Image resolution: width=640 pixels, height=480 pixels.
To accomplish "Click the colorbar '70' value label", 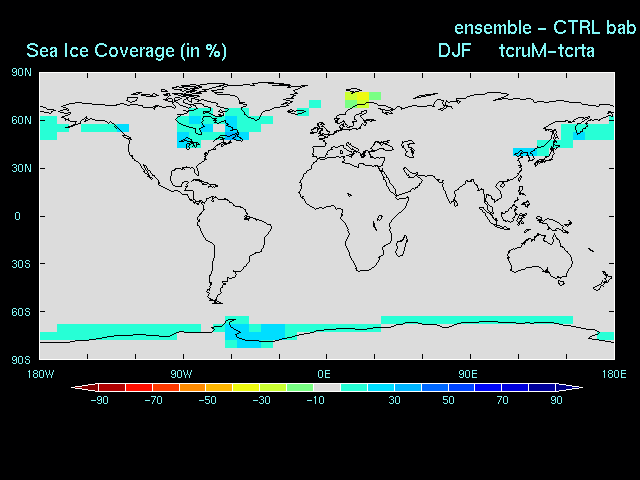I will tap(502, 400).
